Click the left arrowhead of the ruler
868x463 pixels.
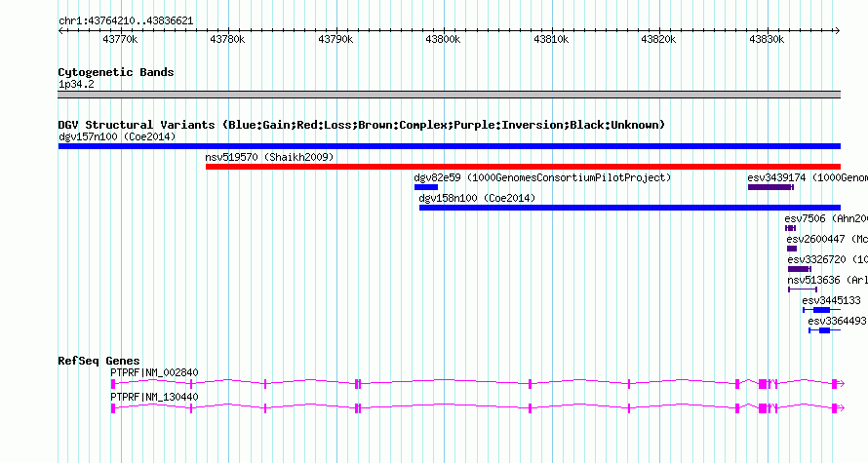click(x=60, y=31)
